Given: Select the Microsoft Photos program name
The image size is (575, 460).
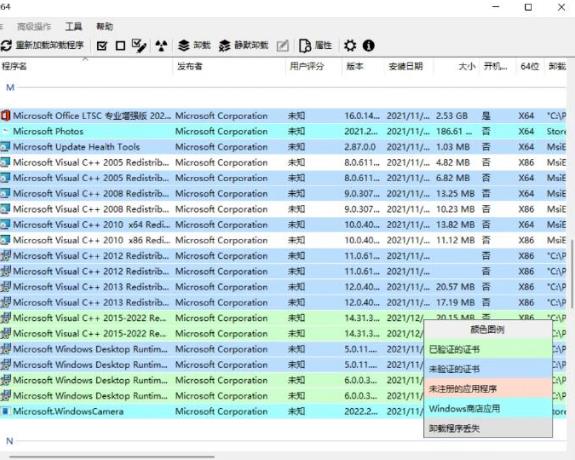Looking at the screenshot, I should [x=48, y=131].
